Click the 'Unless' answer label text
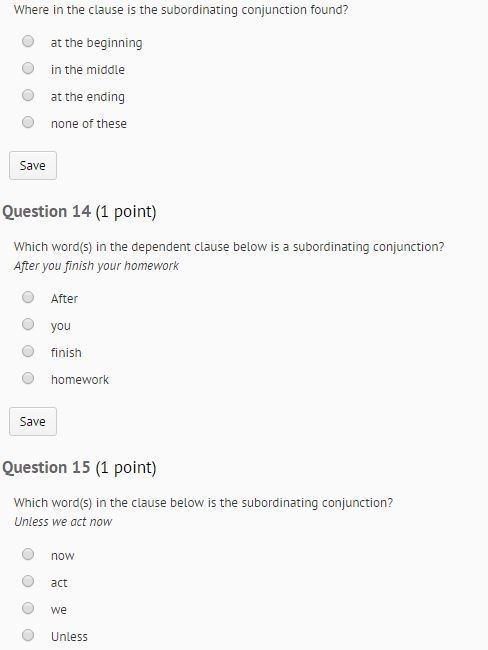This screenshot has width=488, height=650. tap(69, 637)
